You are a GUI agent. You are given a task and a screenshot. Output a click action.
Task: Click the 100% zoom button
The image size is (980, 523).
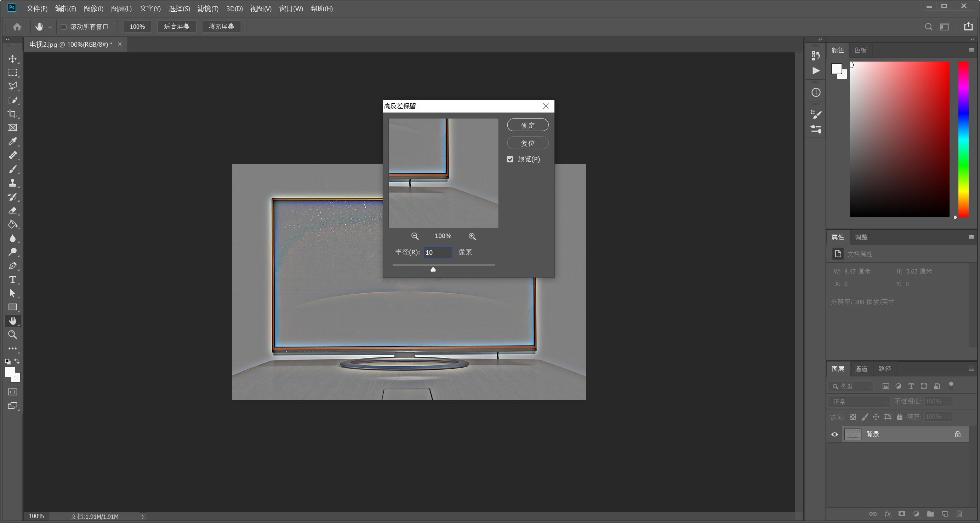pyautogui.click(x=137, y=27)
